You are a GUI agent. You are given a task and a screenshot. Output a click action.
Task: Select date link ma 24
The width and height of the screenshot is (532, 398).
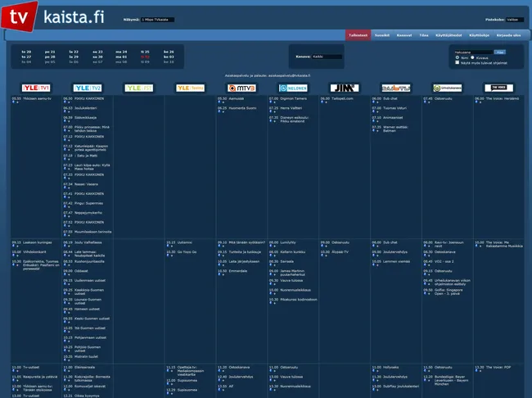pos(121,52)
